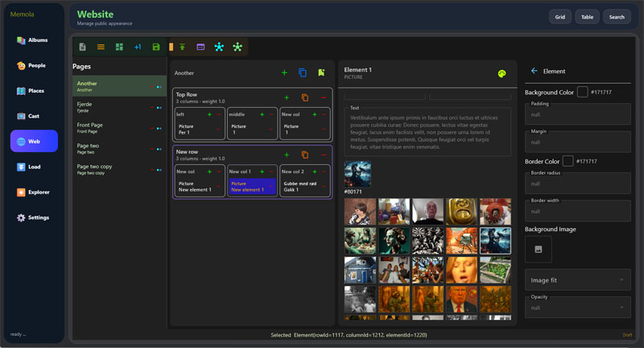Click the Border radius input field
Image resolution: width=644 pixels, height=348 pixels.
point(577,183)
